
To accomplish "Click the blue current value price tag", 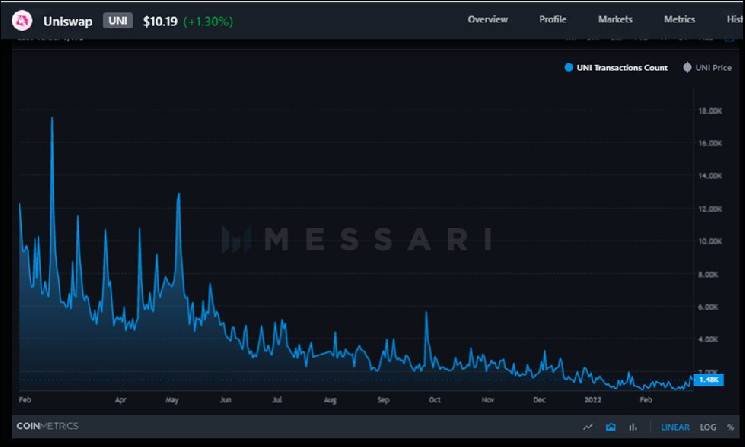I will tap(708, 380).
